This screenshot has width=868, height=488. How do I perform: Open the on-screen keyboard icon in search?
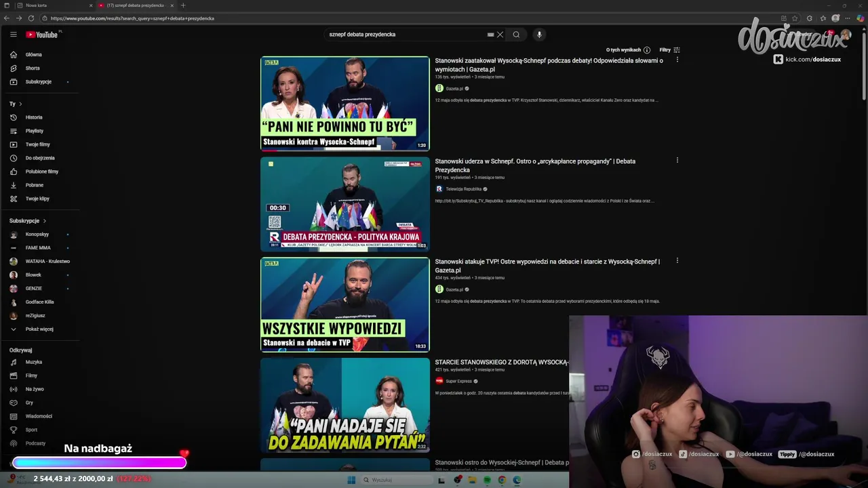coord(490,35)
